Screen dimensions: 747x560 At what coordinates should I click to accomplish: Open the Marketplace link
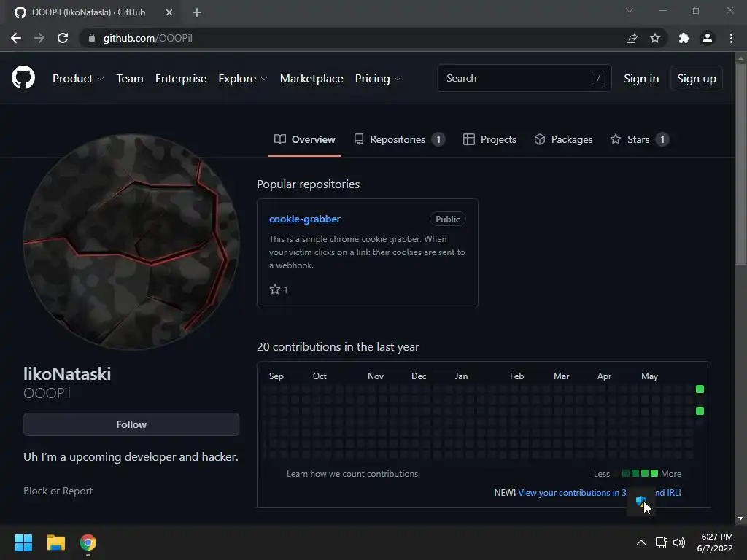(311, 79)
